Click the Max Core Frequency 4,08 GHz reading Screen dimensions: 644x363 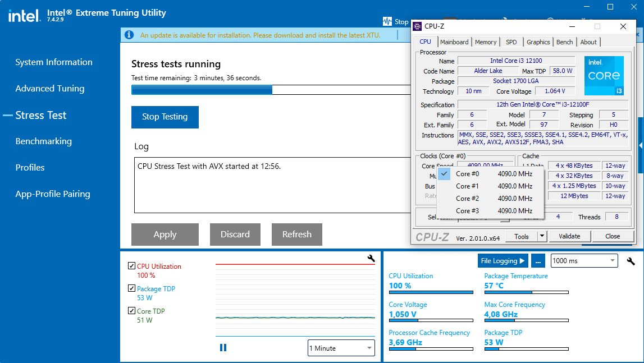coord(501,314)
